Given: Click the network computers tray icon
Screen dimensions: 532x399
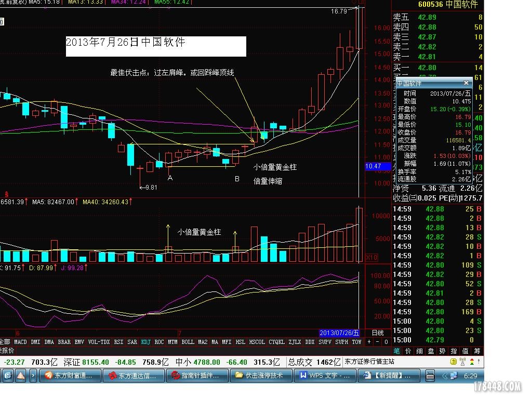Looking at the screenshot, I should click(x=453, y=375).
